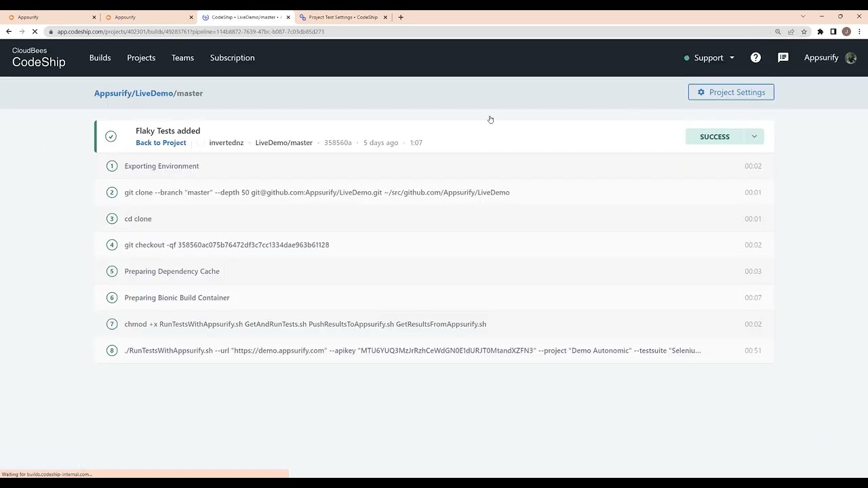The width and height of the screenshot is (868, 488).
Task: Expand the Exporting Environment step
Action: pyautogui.click(x=434, y=166)
